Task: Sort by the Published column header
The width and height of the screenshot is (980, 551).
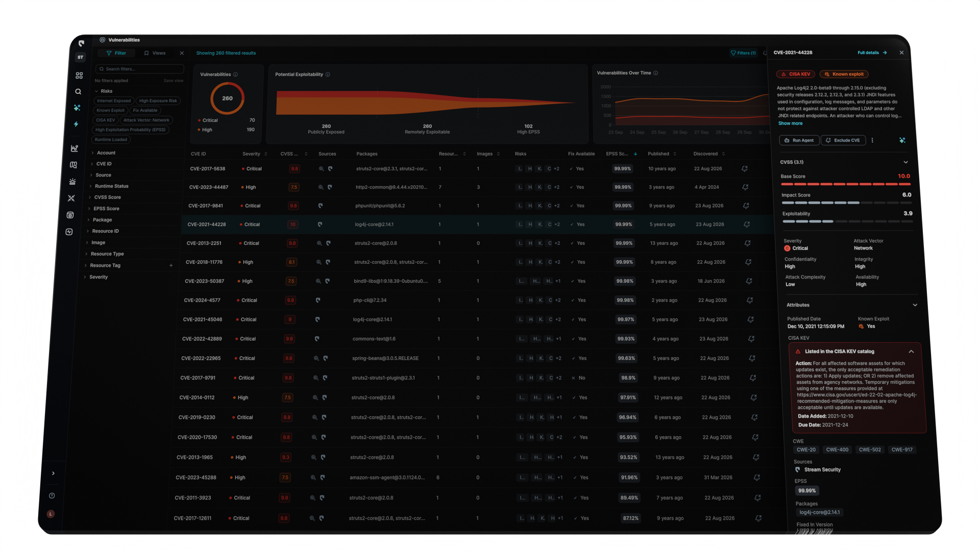Action: (x=662, y=154)
